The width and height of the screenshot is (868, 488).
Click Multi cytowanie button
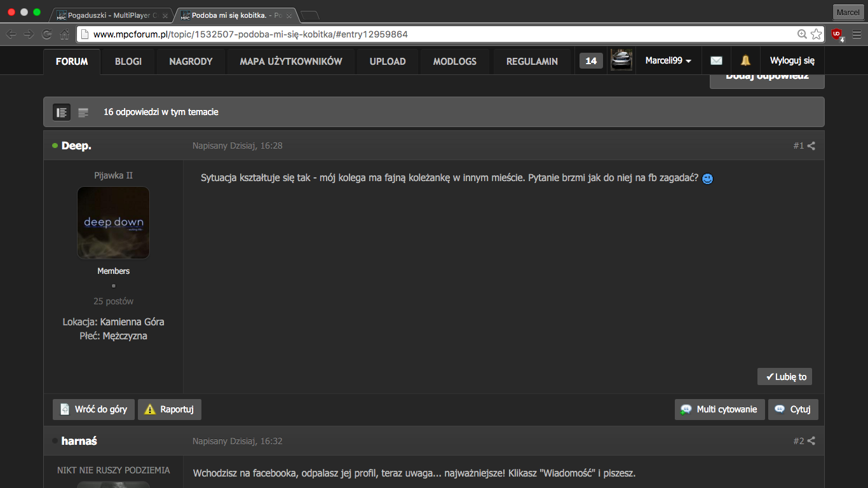click(x=720, y=409)
